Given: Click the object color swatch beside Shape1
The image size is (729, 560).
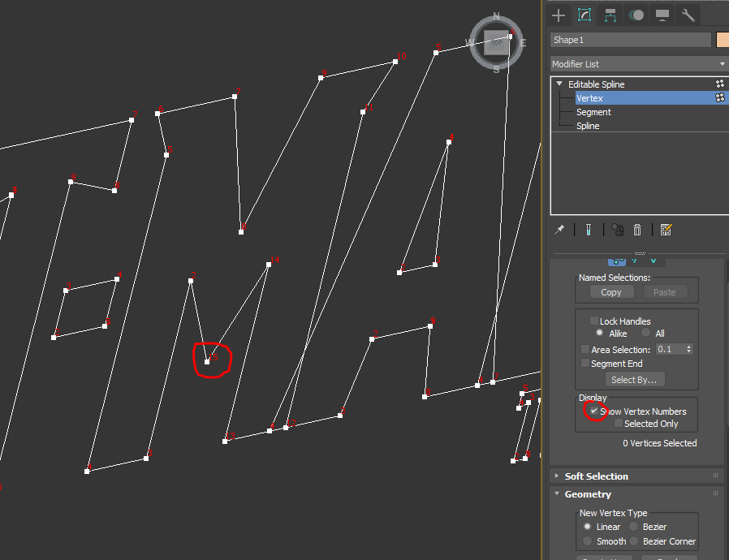Looking at the screenshot, I should (721, 39).
